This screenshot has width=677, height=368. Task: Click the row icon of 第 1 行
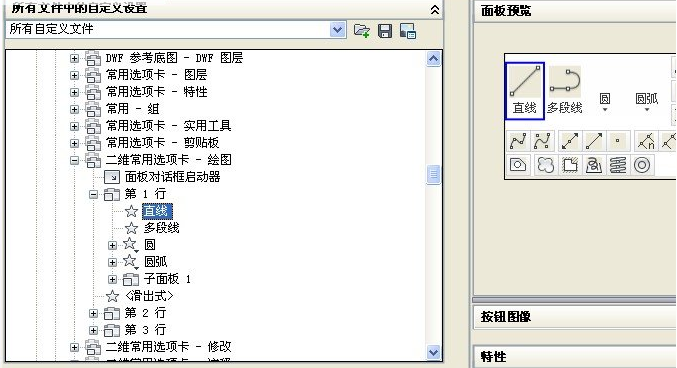point(112,194)
